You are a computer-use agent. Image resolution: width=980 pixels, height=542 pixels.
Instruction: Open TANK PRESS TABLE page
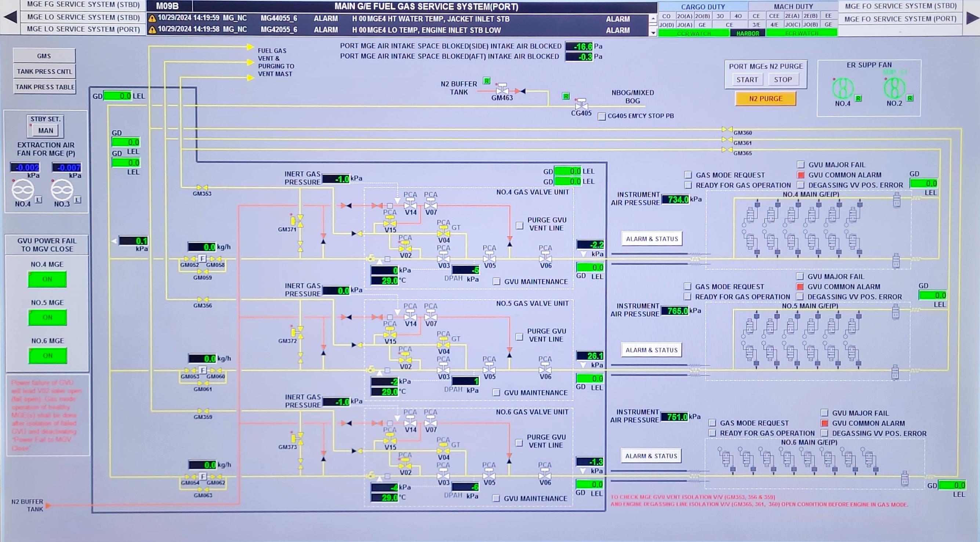44,87
